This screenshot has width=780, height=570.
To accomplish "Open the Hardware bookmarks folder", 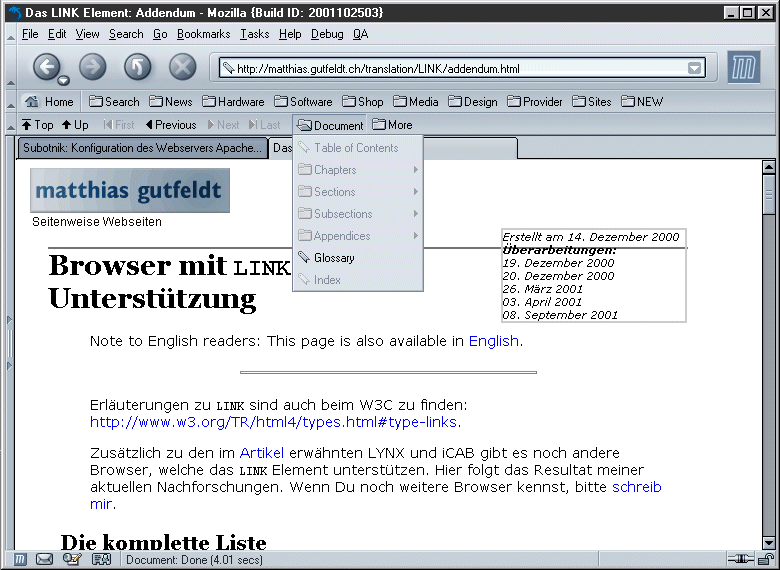I will click(234, 102).
